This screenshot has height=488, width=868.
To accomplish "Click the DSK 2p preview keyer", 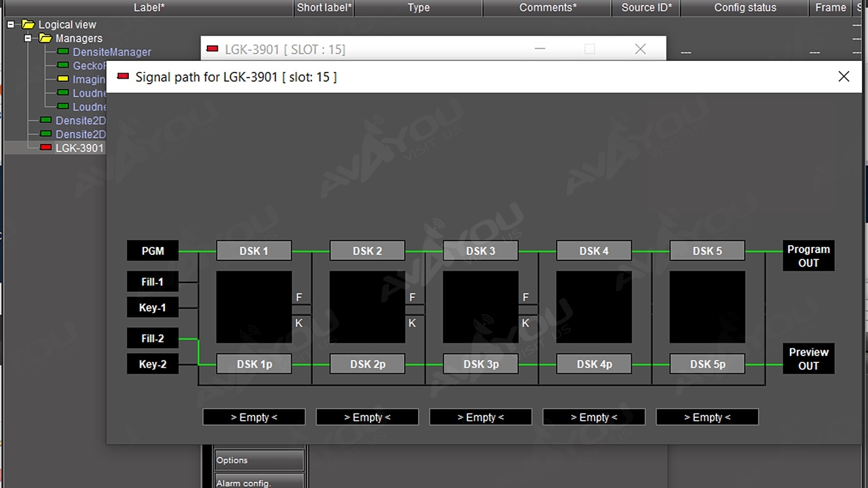I will click(367, 364).
